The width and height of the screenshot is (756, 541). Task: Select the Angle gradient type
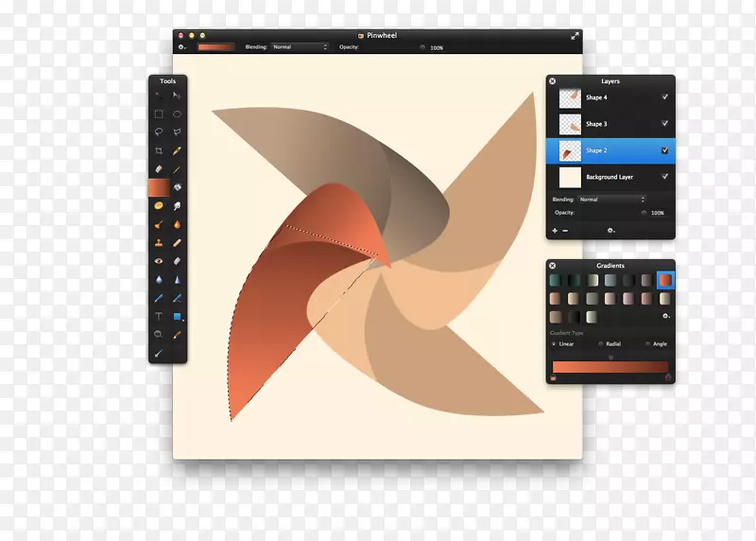(x=647, y=344)
